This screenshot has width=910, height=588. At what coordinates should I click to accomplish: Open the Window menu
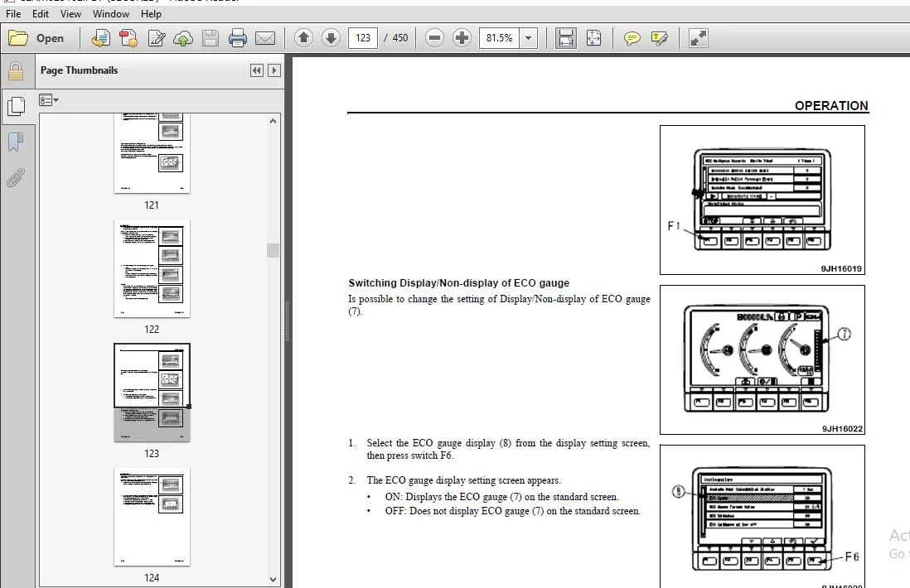click(110, 13)
